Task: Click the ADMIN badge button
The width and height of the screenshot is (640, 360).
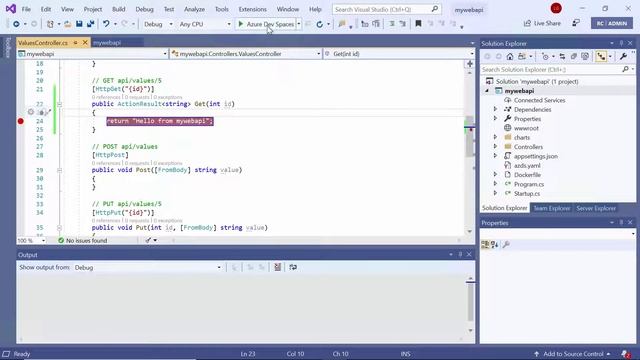Action: click(611, 23)
